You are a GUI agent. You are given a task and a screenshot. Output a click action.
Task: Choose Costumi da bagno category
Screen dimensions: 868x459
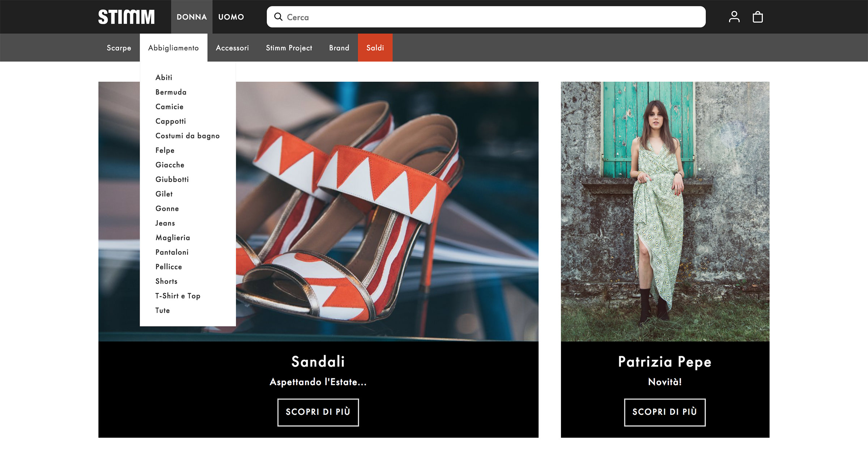pyautogui.click(x=188, y=136)
